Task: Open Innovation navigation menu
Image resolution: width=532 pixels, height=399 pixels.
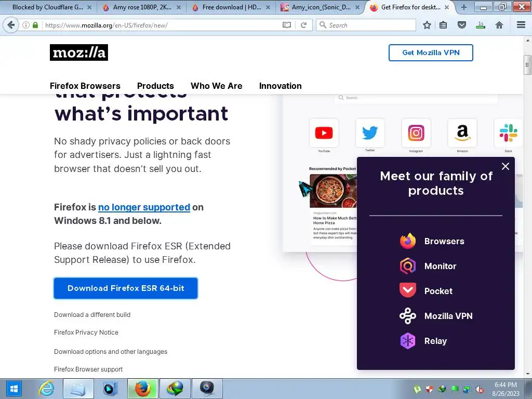Action: tap(280, 86)
